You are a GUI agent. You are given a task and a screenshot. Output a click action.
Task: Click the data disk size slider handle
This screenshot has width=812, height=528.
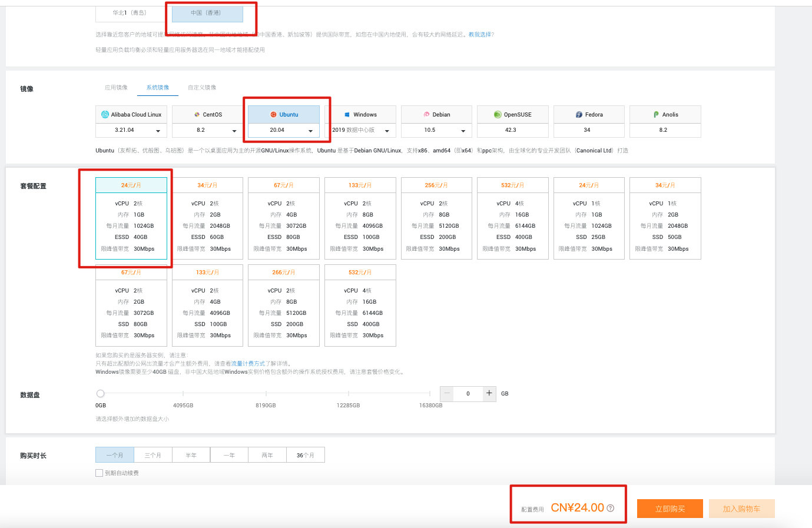pyautogui.click(x=100, y=393)
